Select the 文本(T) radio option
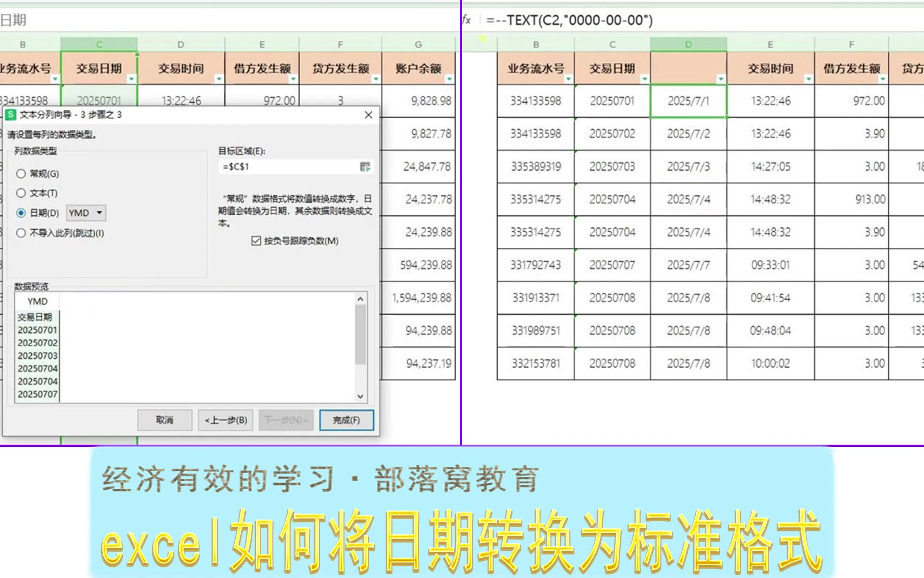 [21, 193]
